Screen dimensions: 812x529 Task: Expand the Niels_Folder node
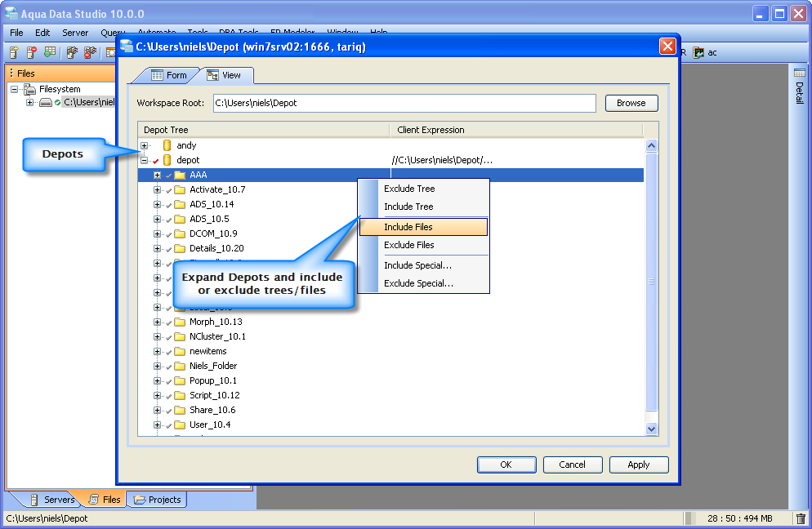click(158, 366)
